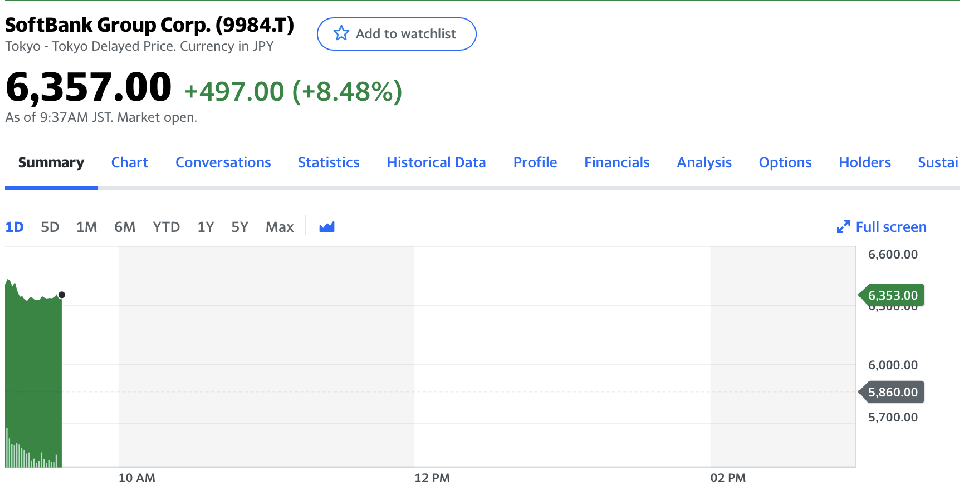Open the Financials tab
Viewport: 960px width, 497px height.
617,162
